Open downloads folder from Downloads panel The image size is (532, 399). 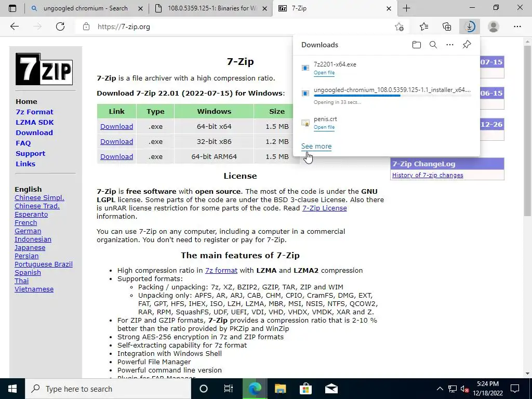tap(417, 45)
